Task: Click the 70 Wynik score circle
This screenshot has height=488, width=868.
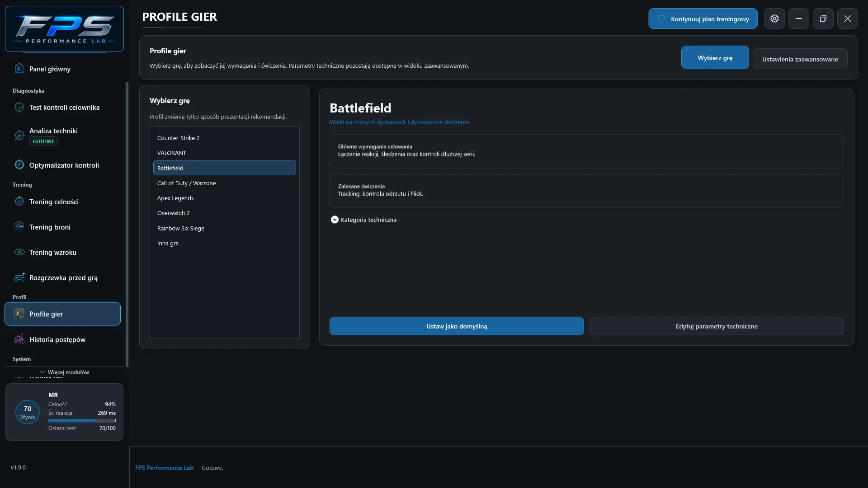Action: (28, 412)
